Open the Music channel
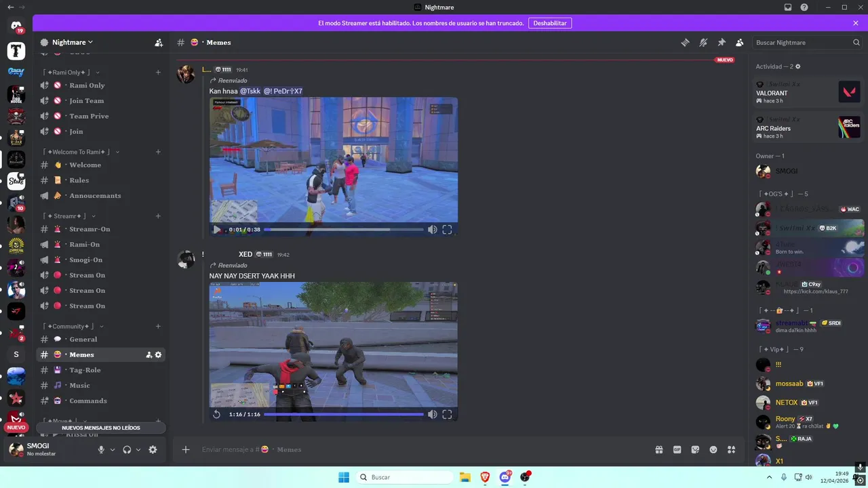The image size is (868, 488). [x=100, y=386]
